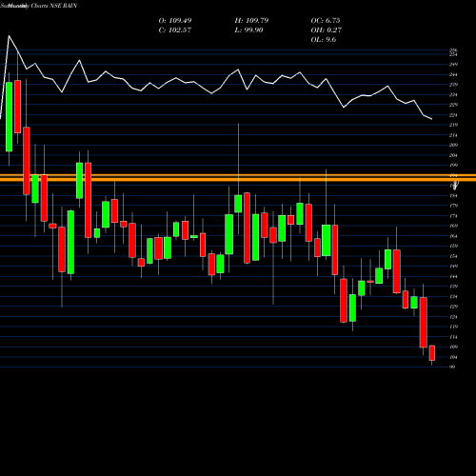Click the first green candle topping near 239
The width and height of the screenshot is (476, 476).
[10, 117]
